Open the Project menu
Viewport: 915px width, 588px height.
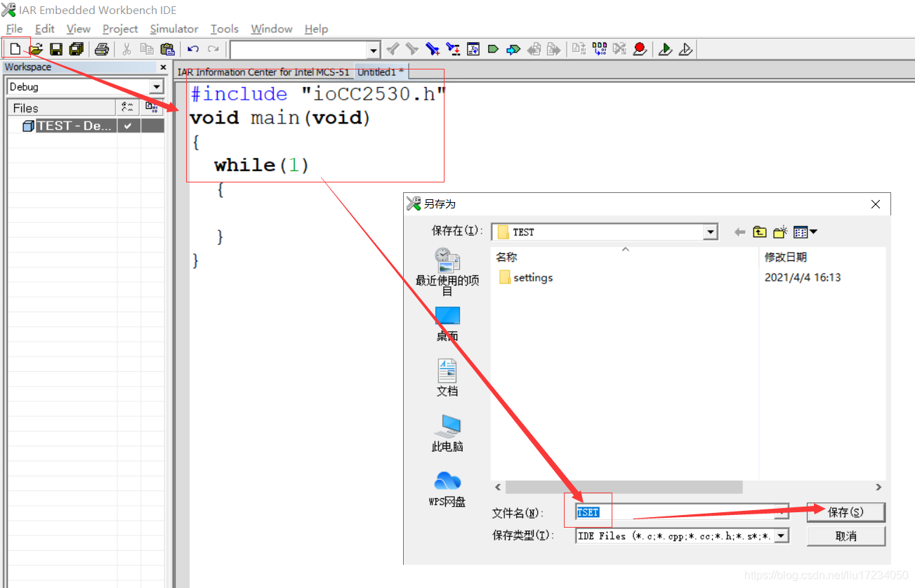tap(120, 29)
